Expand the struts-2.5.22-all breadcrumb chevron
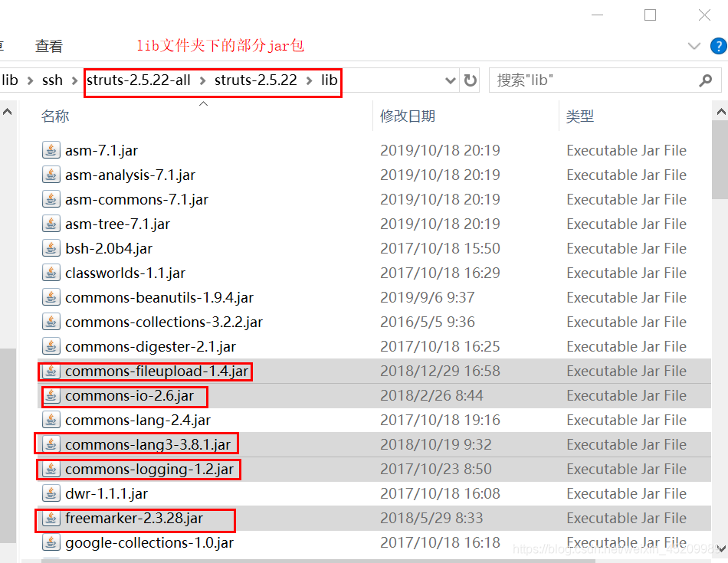Viewport: 728px width, 563px height. tap(203, 80)
